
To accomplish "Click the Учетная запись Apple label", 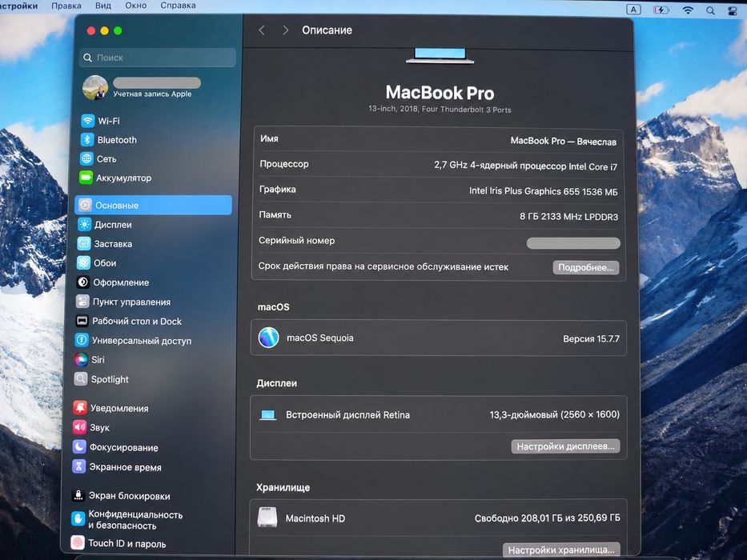I will click(x=152, y=94).
